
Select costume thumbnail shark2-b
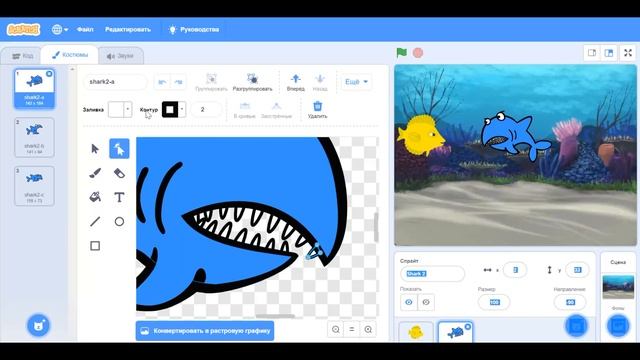click(x=34, y=138)
